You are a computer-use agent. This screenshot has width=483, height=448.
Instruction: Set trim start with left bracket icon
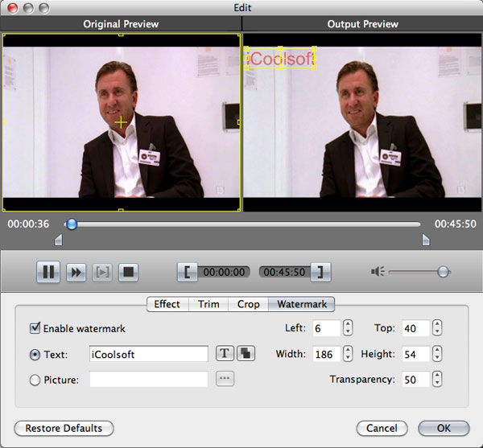point(187,272)
